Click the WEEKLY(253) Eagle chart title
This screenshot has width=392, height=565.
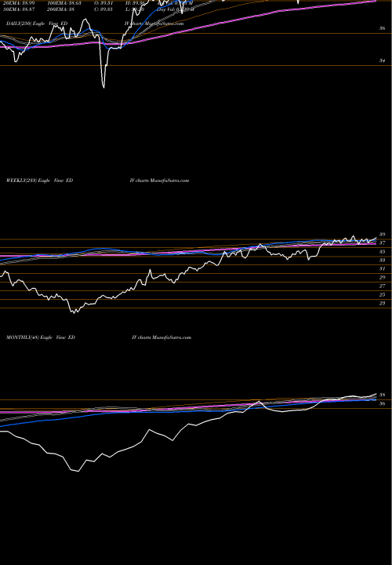[x=40, y=180]
